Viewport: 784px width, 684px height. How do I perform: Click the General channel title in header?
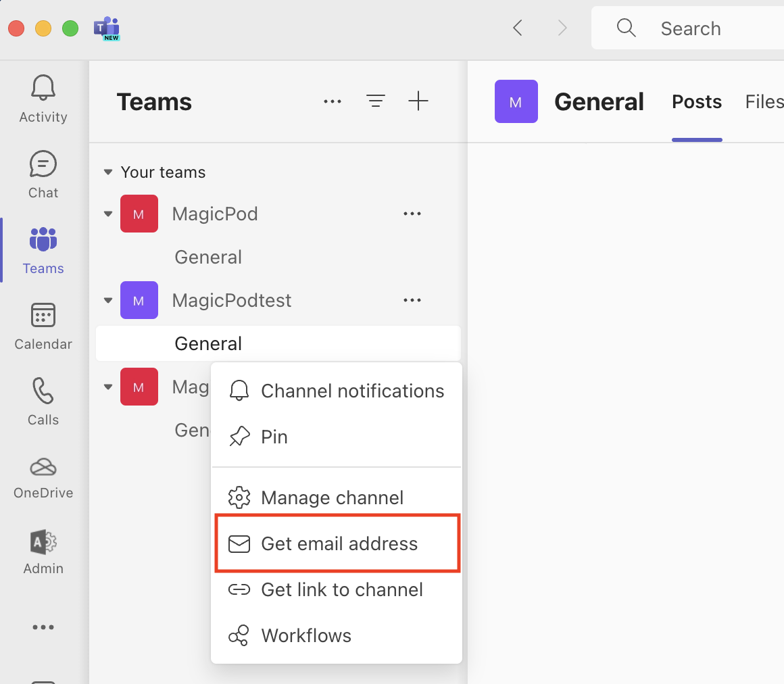point(599,102)
